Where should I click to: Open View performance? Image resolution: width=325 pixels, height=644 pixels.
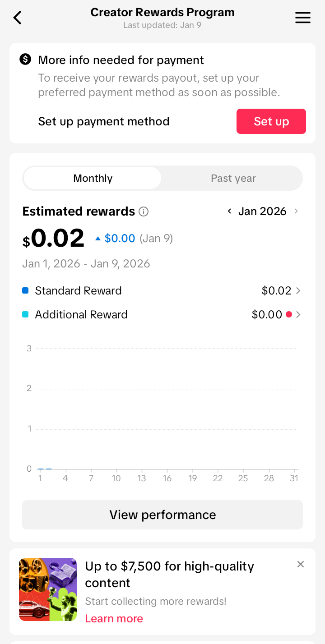pos(162,515)
